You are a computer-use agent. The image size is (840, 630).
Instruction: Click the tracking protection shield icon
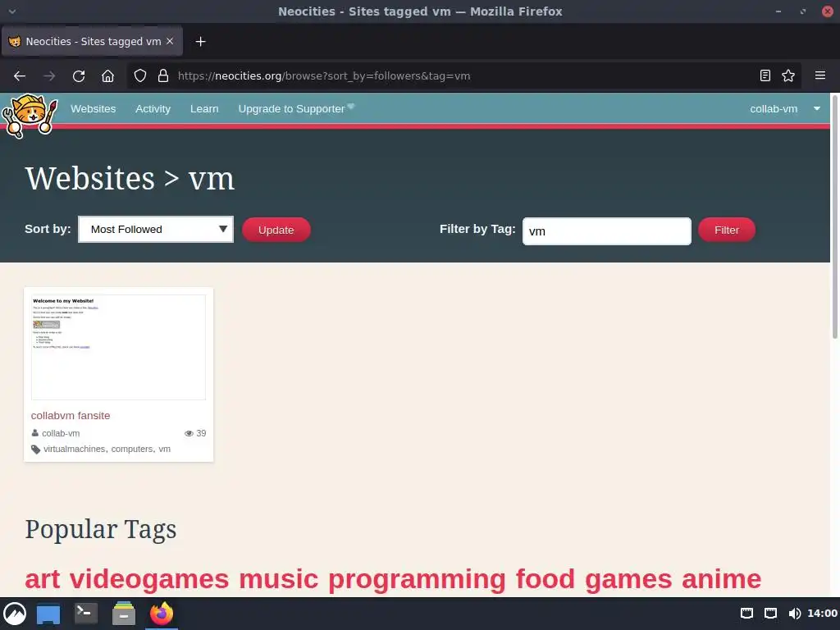(x=139, y=76)
